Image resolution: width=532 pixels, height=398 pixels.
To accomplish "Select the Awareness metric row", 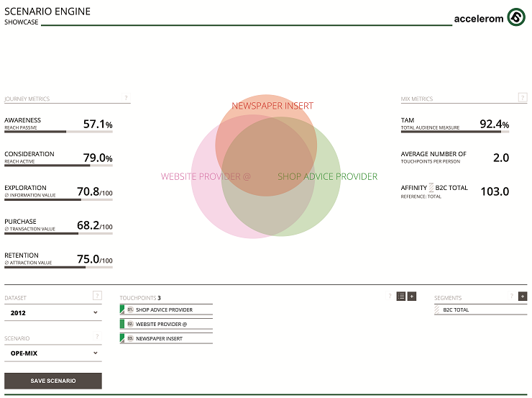I will coord(58,124).
